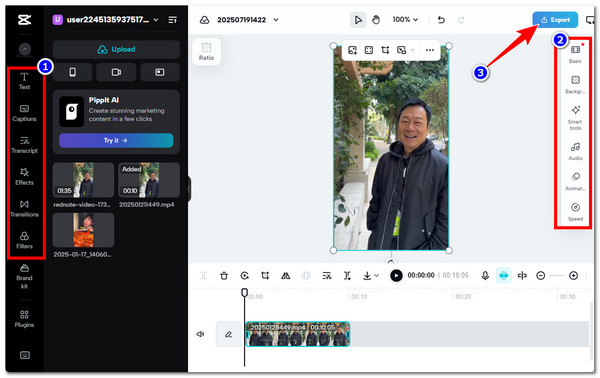The image size is (600, 378).
Task: Open the Ratio canvas setting
Action: [x=206, y=52]
